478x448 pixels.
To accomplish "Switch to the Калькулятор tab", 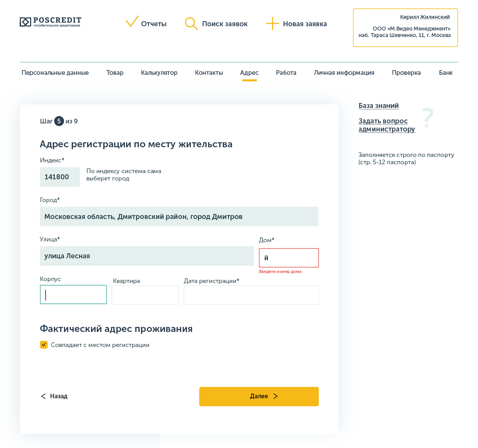I will (159, 72).
